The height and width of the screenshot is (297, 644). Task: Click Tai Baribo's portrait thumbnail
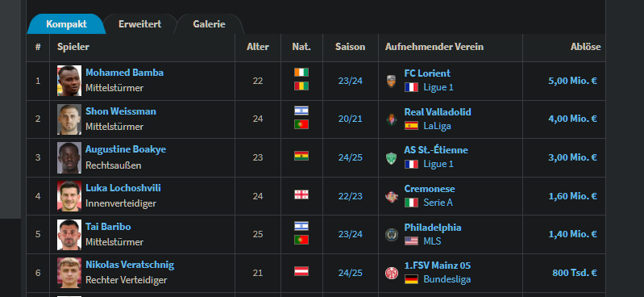point(69,235)
